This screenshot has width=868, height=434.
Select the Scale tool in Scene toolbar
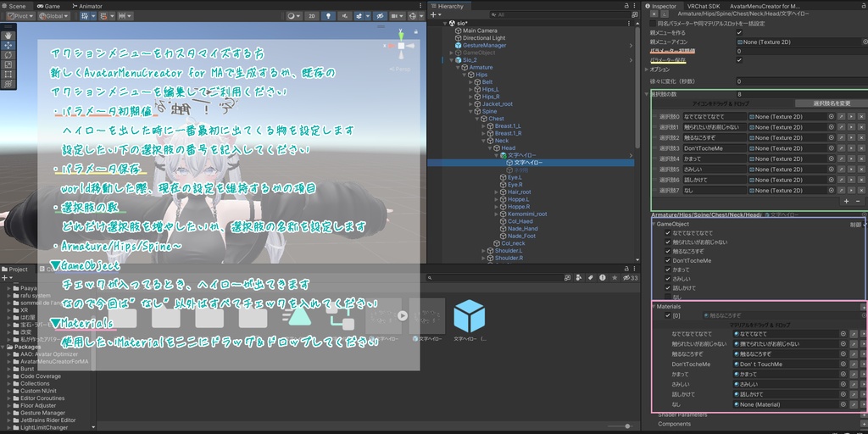[8, 64]
